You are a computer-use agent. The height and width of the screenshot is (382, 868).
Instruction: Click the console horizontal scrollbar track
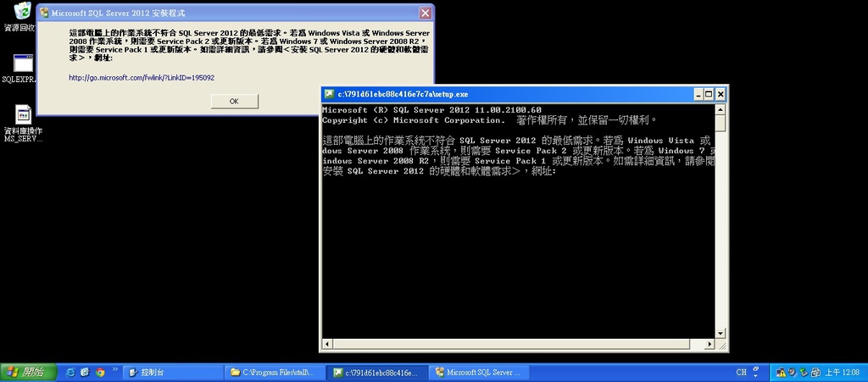pyautogui.click(x=519, y=345)
